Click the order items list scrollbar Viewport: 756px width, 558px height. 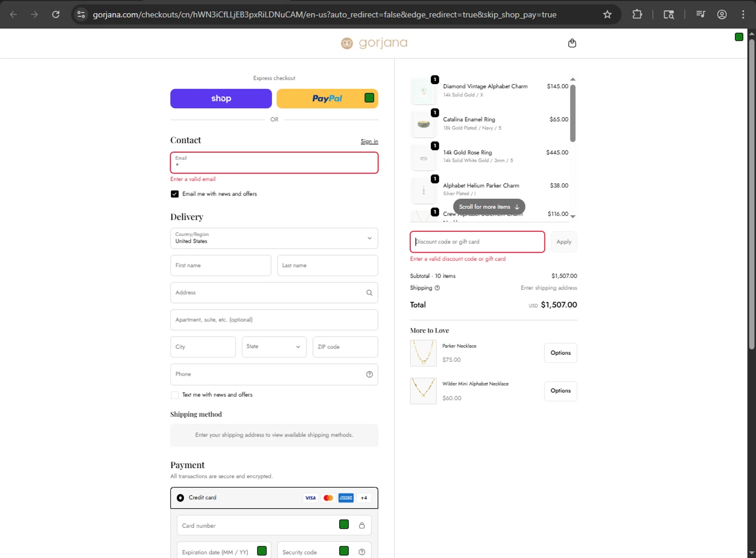coord(573,113)
